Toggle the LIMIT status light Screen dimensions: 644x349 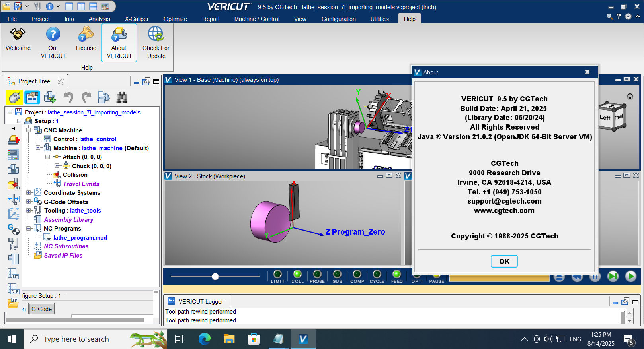pyautogui.click(x=277, y=274)
